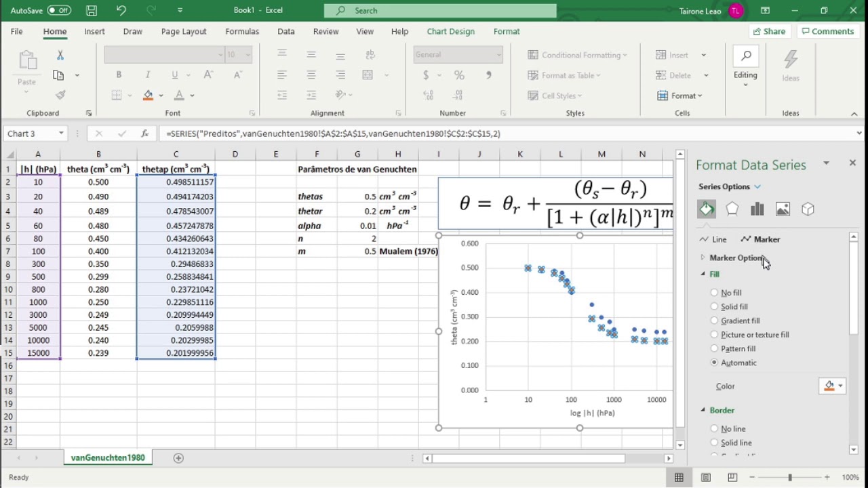Click the Save icon in title bar
868x488 pixels.
(91, 10)
